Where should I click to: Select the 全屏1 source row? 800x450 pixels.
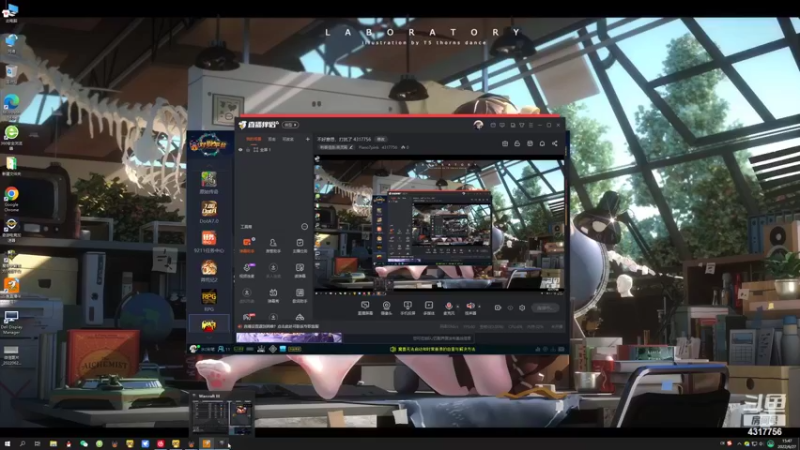(x=274, y=150)
